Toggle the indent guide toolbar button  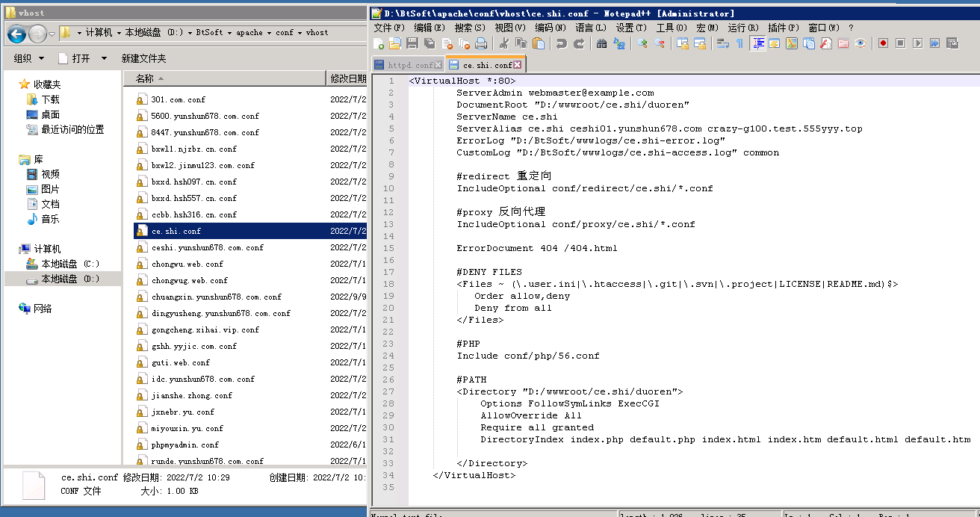(758, 43)
